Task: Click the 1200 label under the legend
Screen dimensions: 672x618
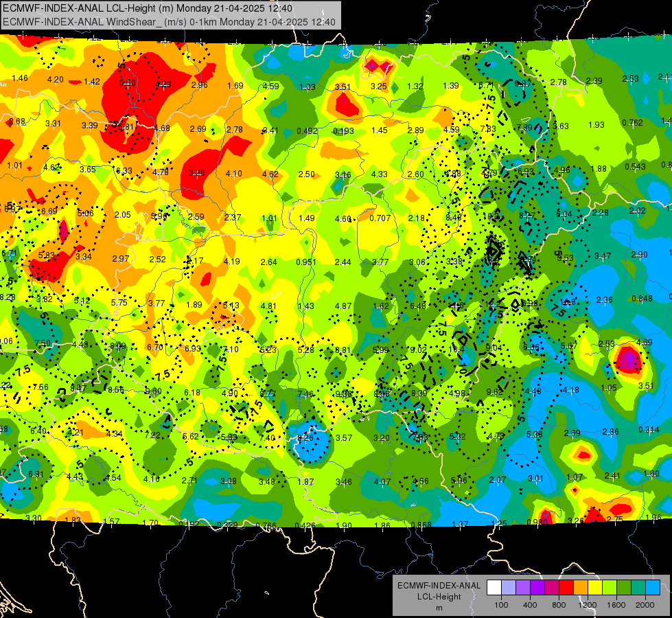Action: coord(588,605)
